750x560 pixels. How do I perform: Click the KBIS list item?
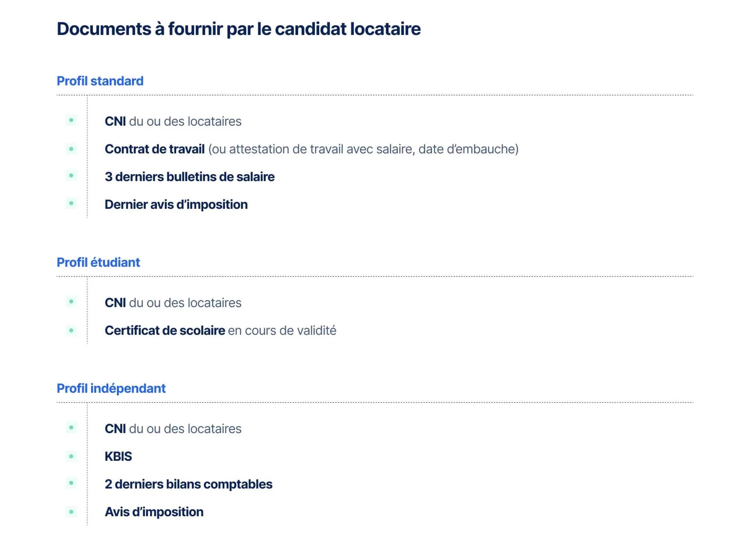point(118,456)
